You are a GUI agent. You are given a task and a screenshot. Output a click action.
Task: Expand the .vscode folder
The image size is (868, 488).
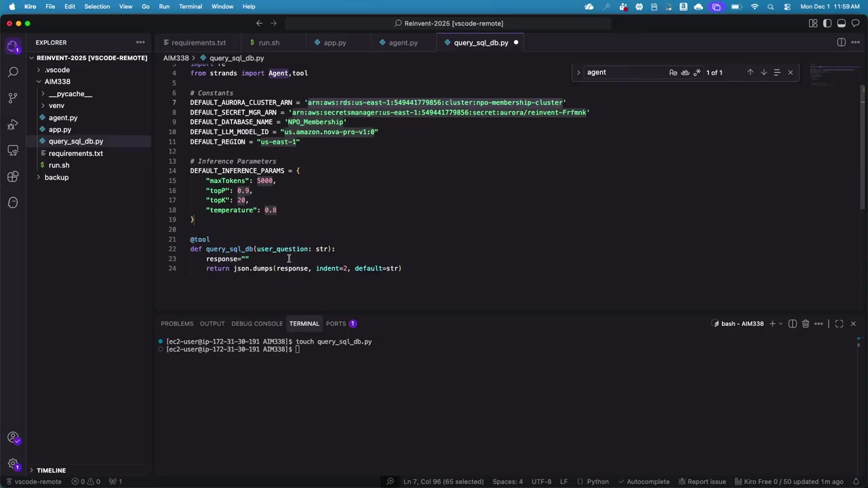(x=57, y=69)
